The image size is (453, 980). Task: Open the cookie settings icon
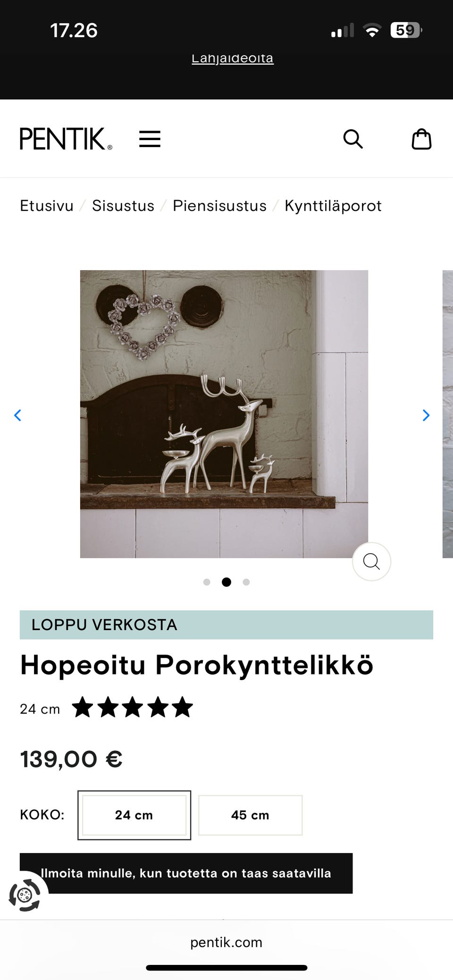pos(25,895)
